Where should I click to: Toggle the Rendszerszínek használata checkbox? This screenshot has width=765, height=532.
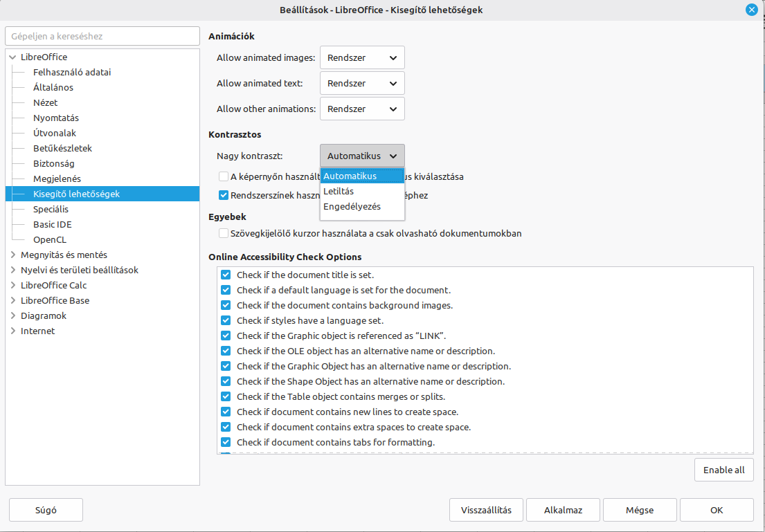pos(224,196)
